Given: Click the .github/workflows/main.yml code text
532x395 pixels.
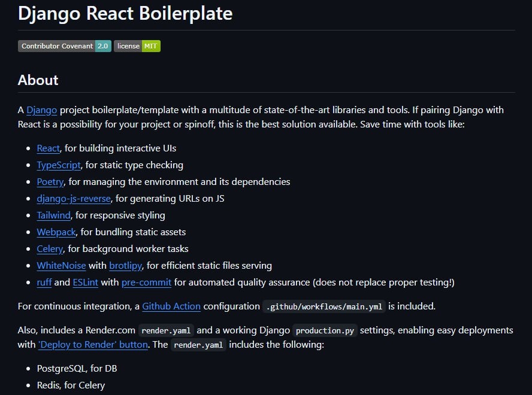Looking at the screenshot, I should 324,307.
